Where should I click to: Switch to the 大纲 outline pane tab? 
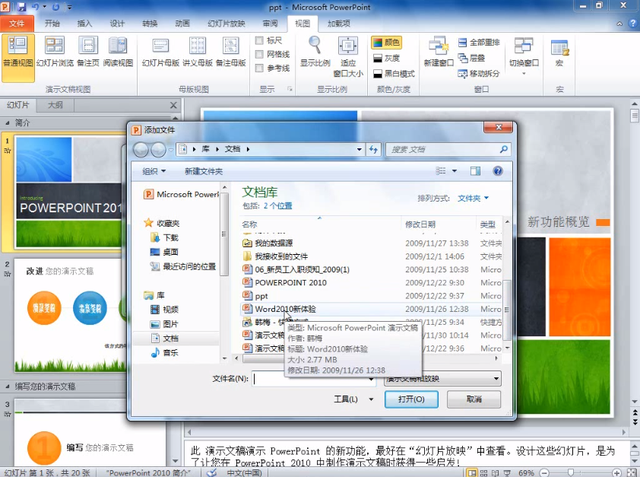click(55, 104)
